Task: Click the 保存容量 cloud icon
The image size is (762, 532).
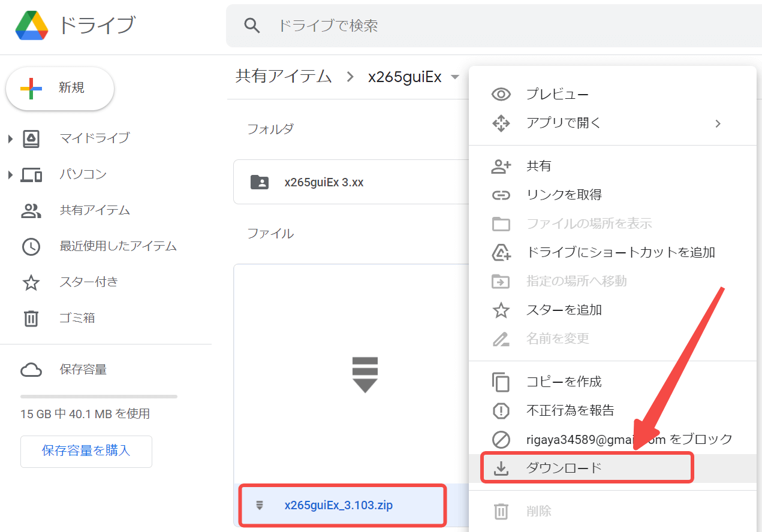Action: point(31,370)
